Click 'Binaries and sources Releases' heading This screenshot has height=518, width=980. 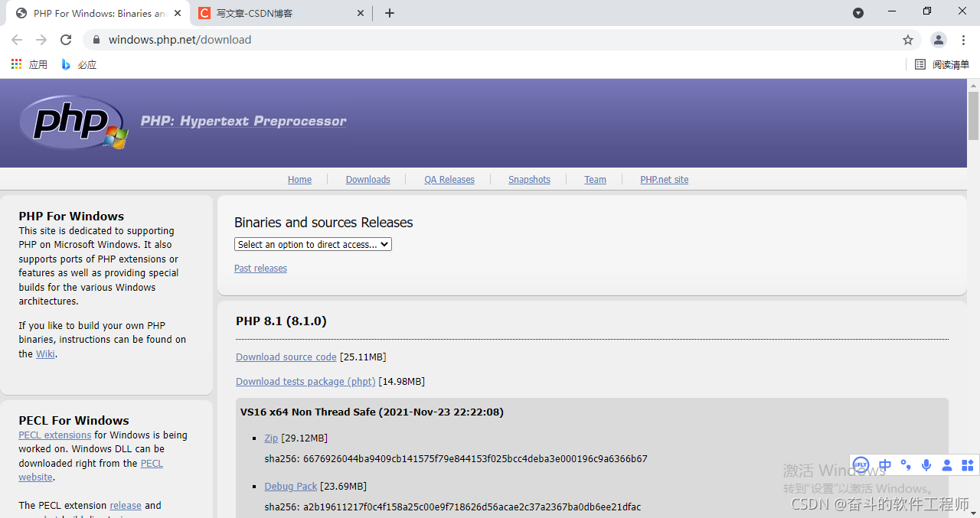point(324,223)
